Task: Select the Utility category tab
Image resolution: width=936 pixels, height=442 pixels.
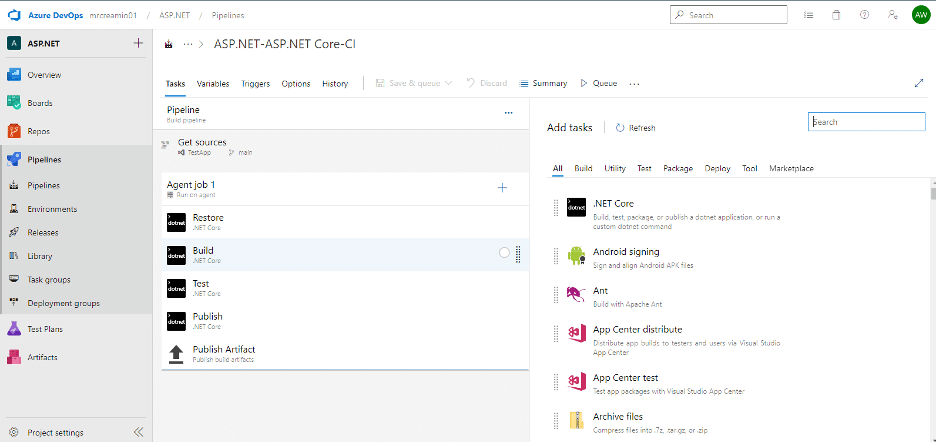Action: (x=615, y=168)
